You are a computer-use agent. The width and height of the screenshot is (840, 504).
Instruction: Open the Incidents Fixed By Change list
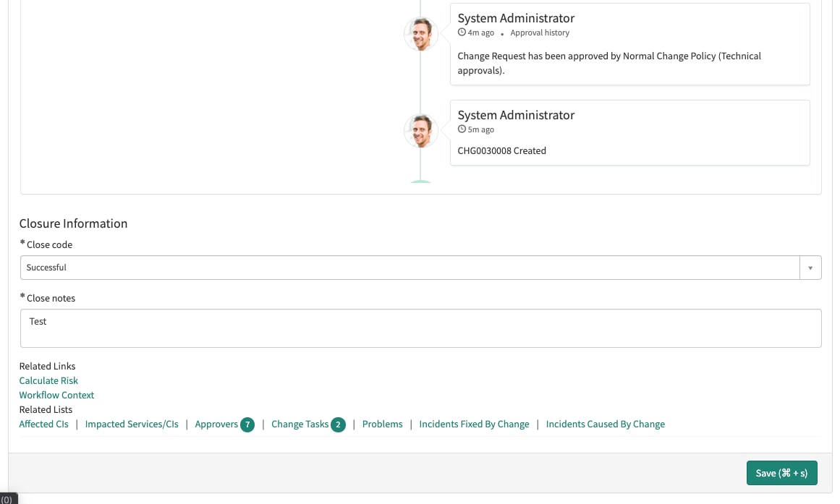click(x=474, y=424)
